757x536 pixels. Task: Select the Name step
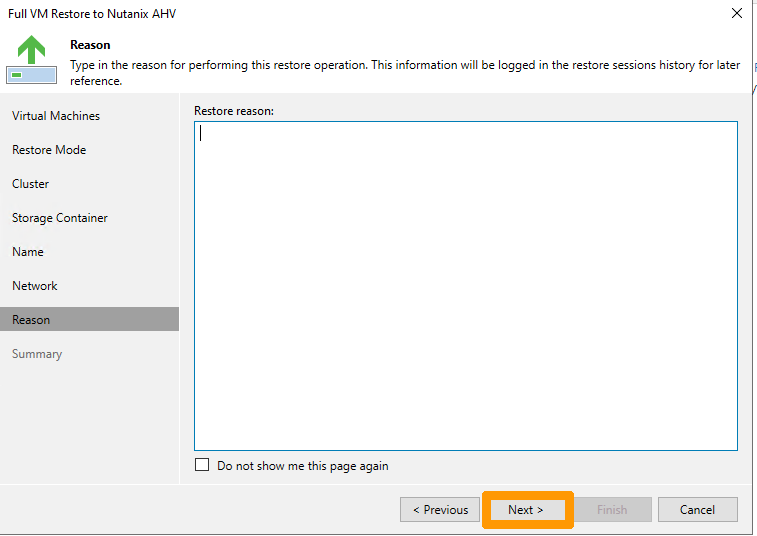[28, 252]
